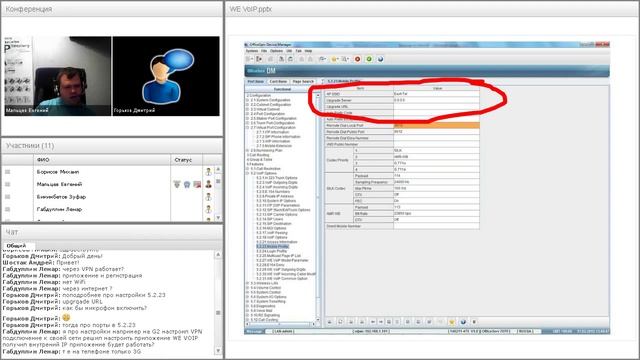Click the chat message 'upgrade URL'
Screen dimensions: 640x360
82,302
